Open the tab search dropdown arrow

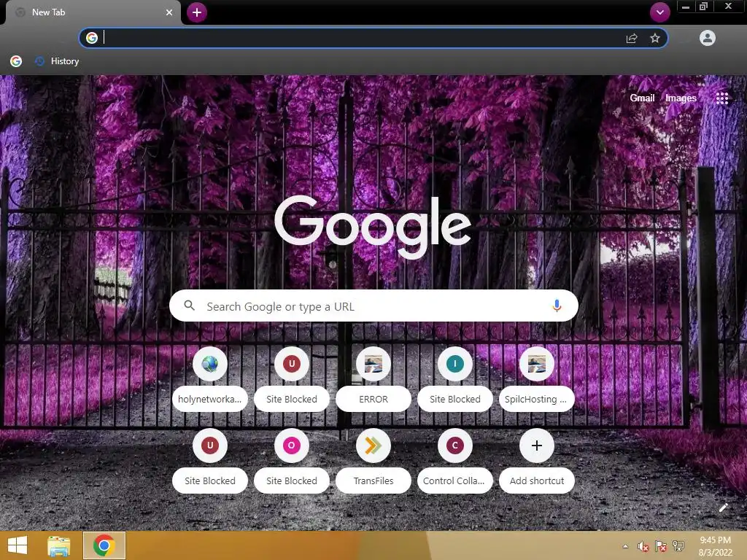tap(659, 12)
